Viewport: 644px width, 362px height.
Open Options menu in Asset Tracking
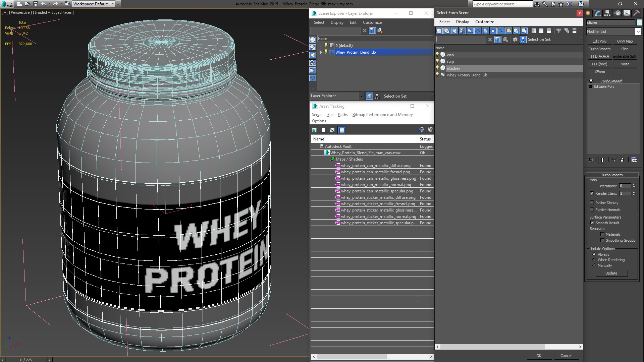coord(319,121)
